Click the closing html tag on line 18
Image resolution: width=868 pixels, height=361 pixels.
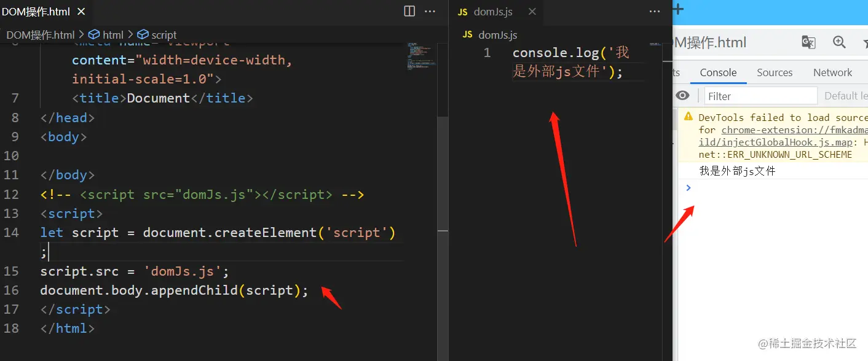pos(68,328)
